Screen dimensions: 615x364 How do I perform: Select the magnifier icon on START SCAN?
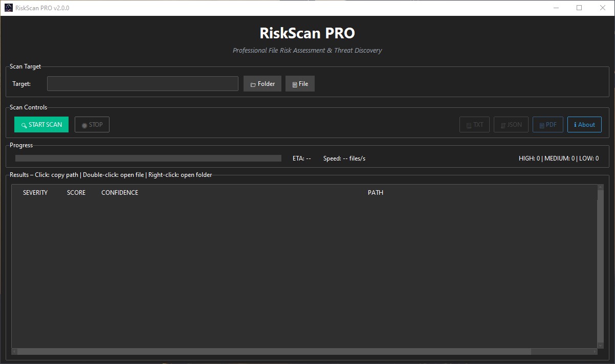point(24,125)
